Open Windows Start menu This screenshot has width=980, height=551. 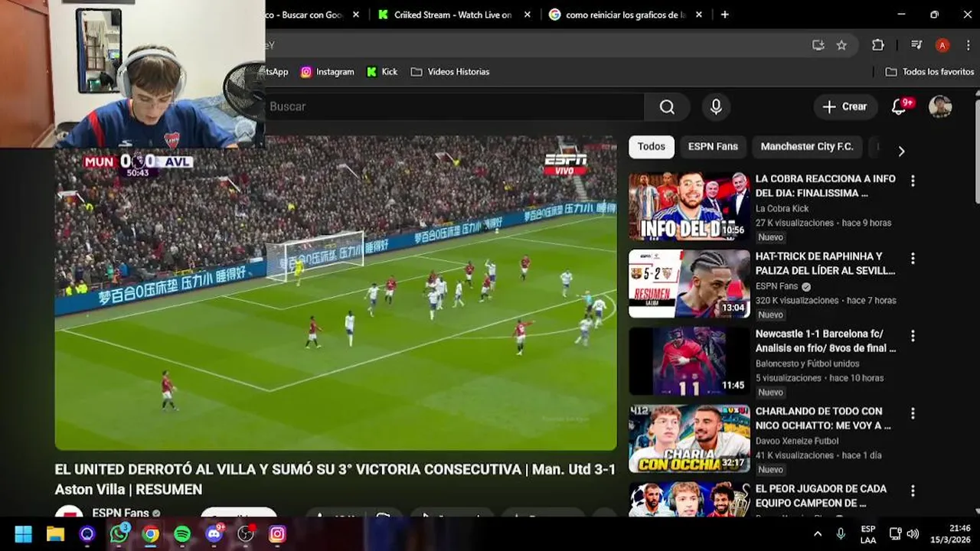click(23, 534)
